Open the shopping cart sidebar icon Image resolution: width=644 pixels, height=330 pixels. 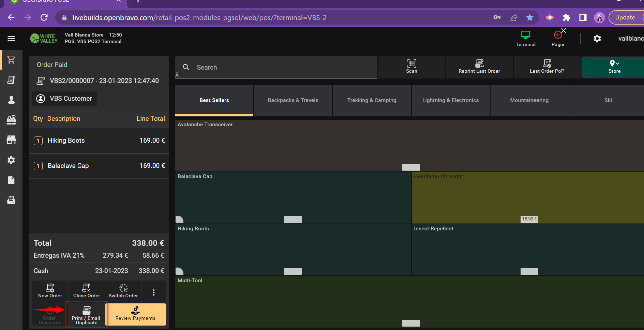pos(11,60)
